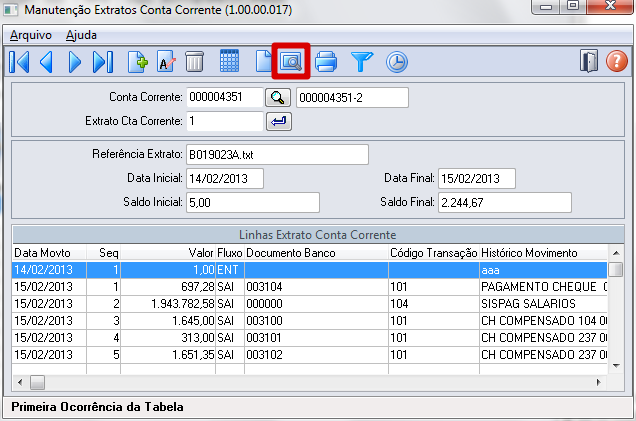Viewport: 636px width, 421px height.
Task: Confirm Extrato Cta Corrente with enter arrow
Action: (279, 121)
